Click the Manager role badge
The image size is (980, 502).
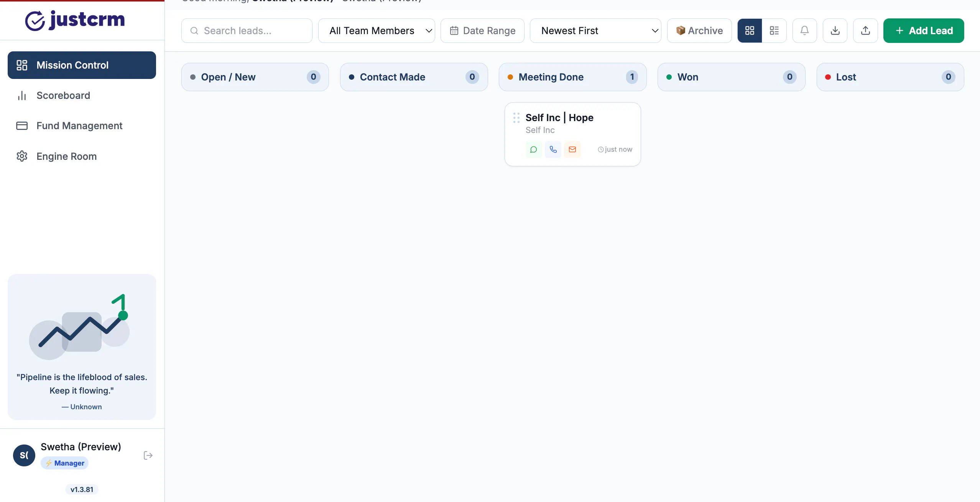pyautogui.click(x=65, y=463)
